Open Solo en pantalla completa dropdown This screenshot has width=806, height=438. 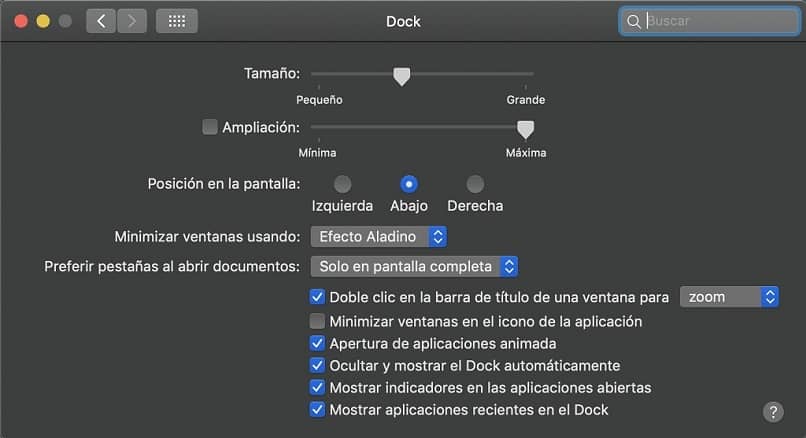coord(414,267)
